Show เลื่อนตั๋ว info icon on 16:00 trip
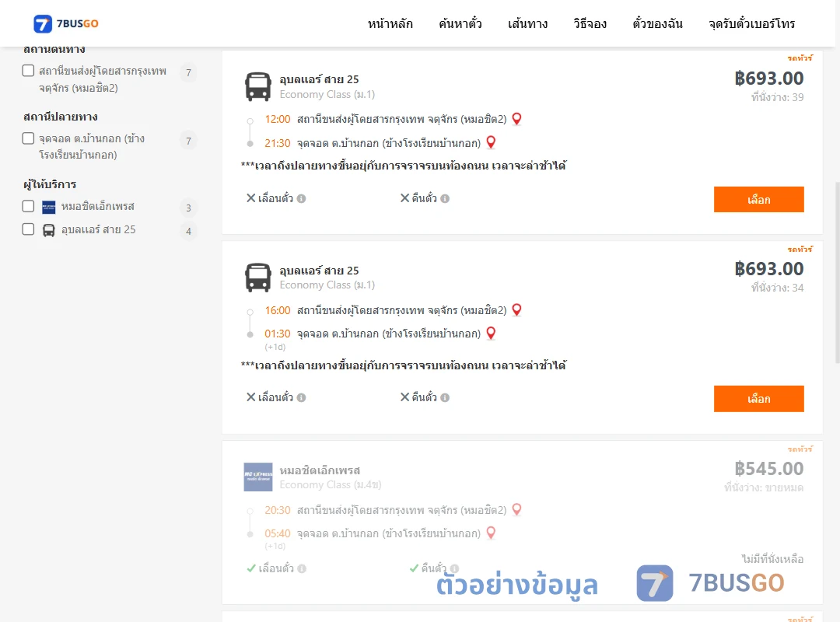The image size is (840, 622). (302, 397)
